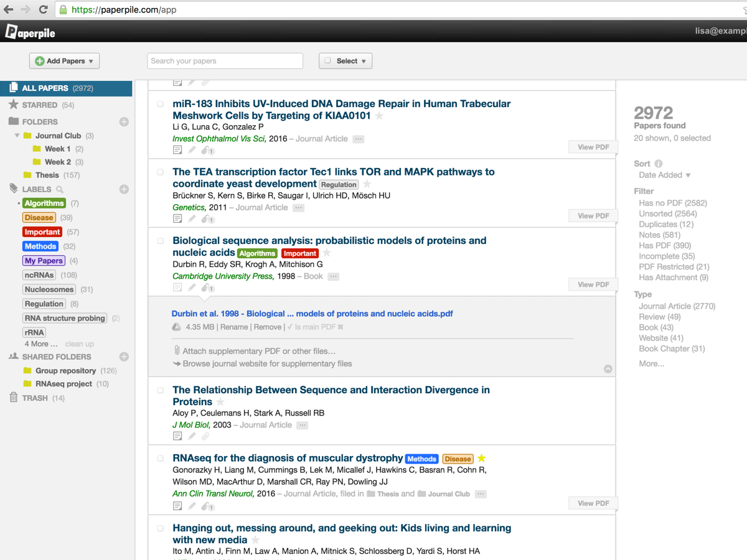This screenshot has height=560, width=747.
Task: Click attachment paperclip on Durbin book entry
Action: (x=206, y=287)
